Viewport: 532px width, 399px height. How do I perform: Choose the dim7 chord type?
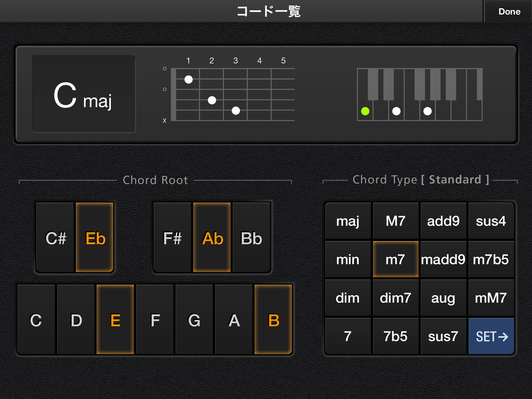pos(396,298)
